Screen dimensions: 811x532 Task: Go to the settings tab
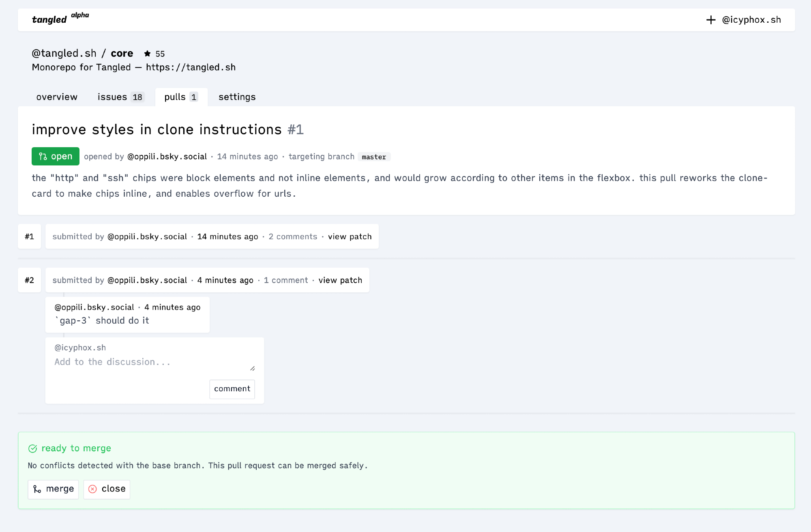click(x=237, y=97)
